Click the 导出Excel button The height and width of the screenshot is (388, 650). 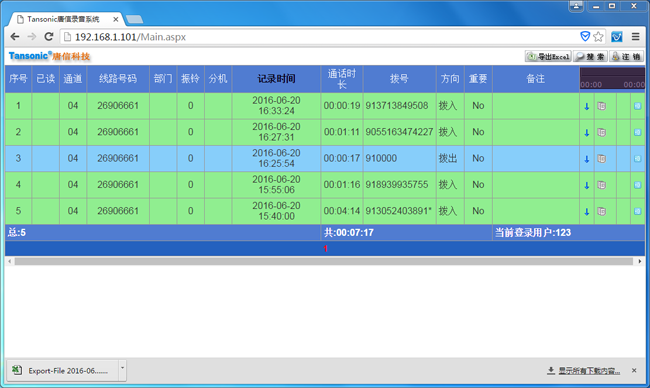[x=548, y=56]
